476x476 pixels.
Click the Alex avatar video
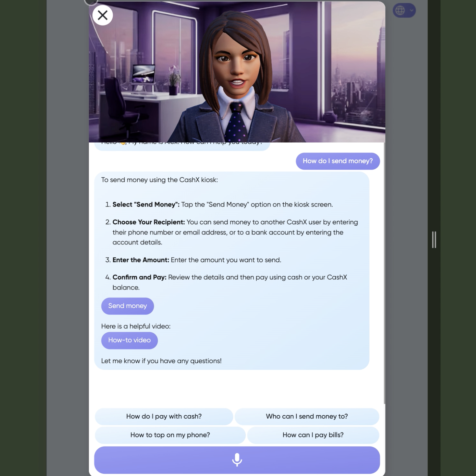pyautogui.click(x=237, y=72)
